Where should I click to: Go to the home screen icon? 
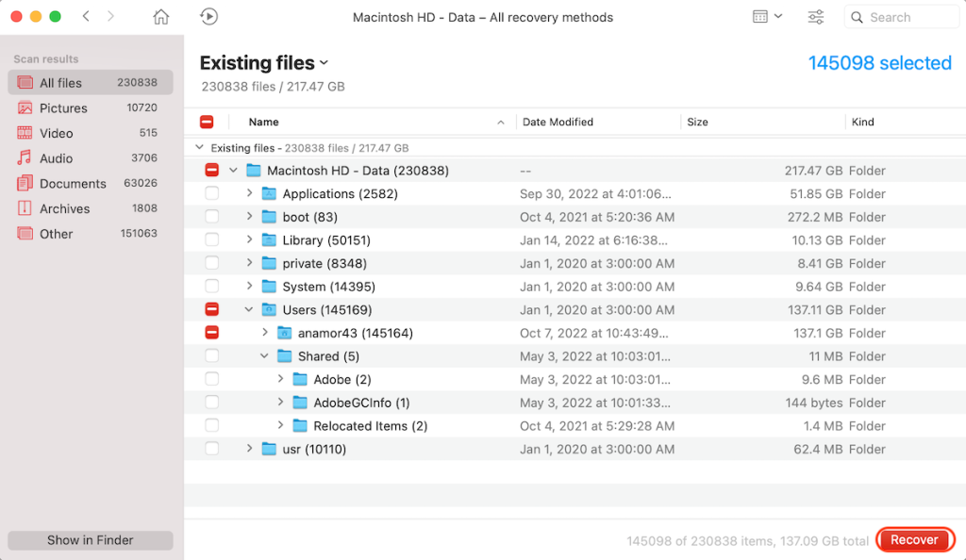point(160,17)
